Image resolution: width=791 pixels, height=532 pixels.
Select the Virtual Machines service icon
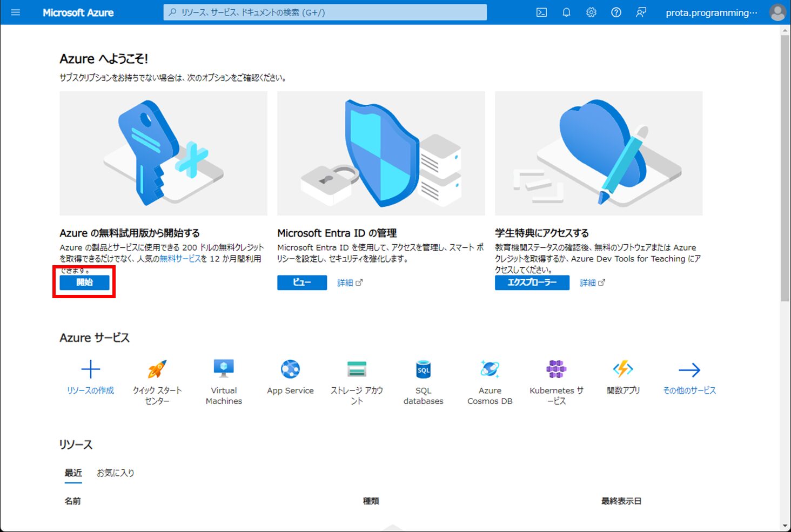pos(223,369)
